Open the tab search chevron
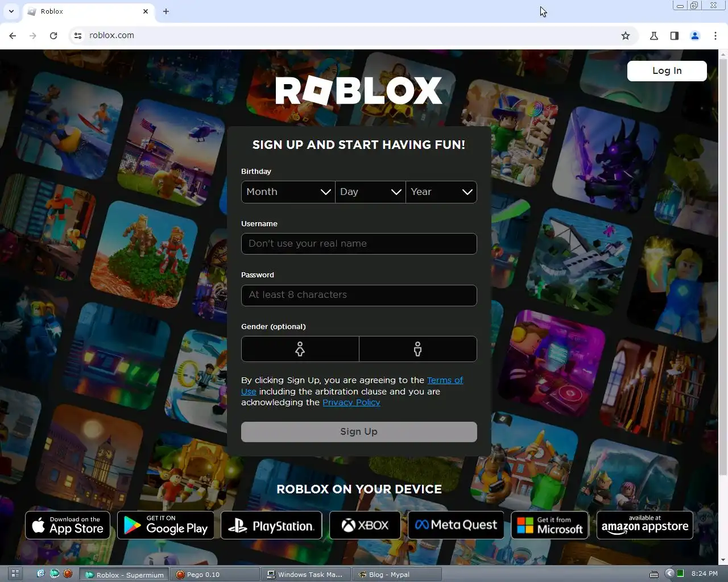This screenshot has width=728, height=582. (11, 11)
